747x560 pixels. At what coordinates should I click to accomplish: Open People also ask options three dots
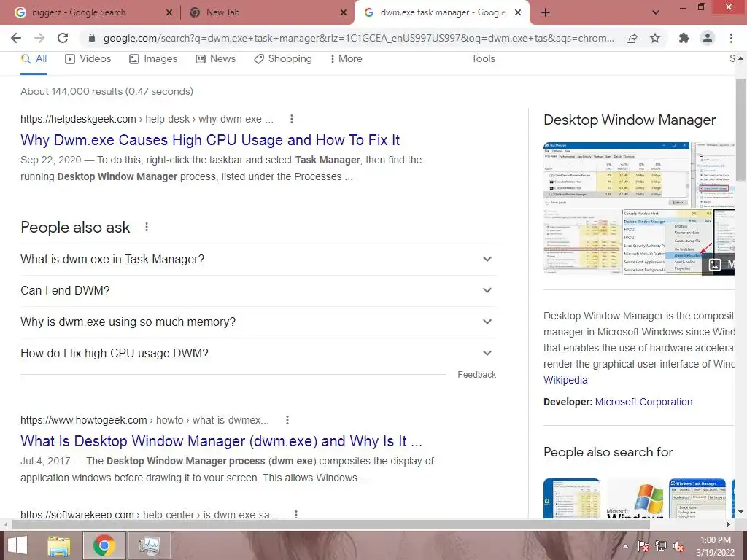[146, 227]
